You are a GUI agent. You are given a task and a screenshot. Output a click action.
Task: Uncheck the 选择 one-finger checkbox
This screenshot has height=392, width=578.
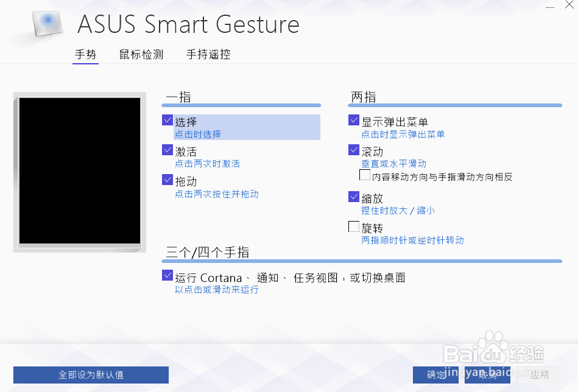coord(167,120)
